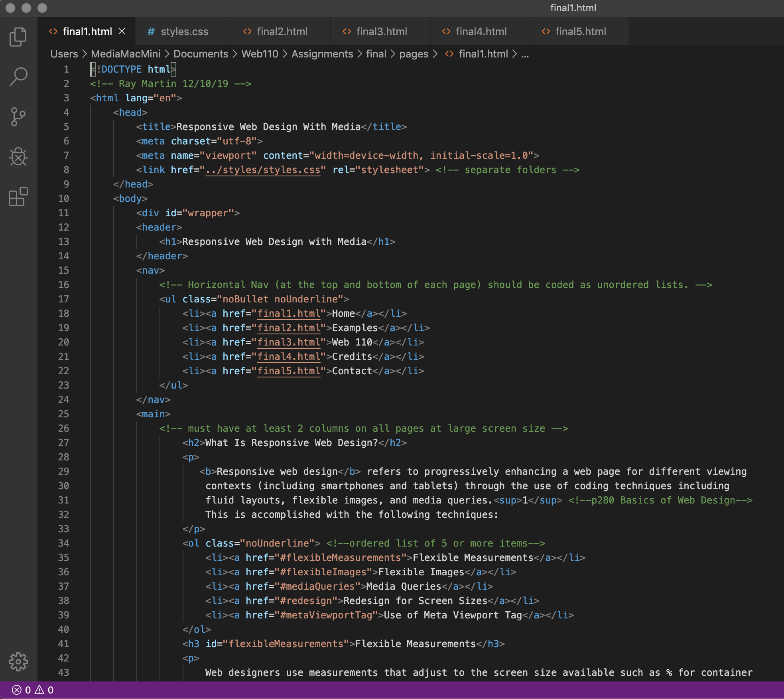Switch to the styles.css tab
Screen dimensions: 784x699
183,31
